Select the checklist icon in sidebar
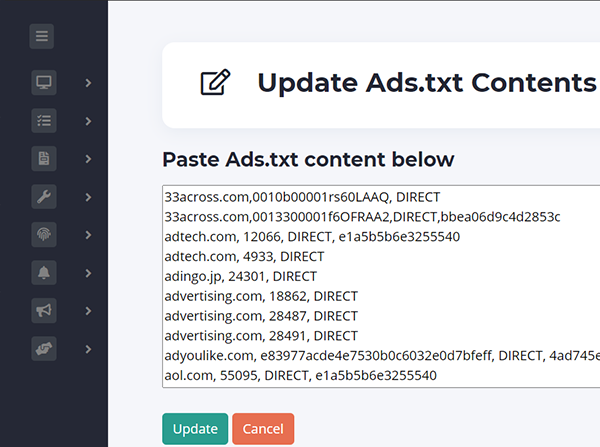 [x=44, y=120]
